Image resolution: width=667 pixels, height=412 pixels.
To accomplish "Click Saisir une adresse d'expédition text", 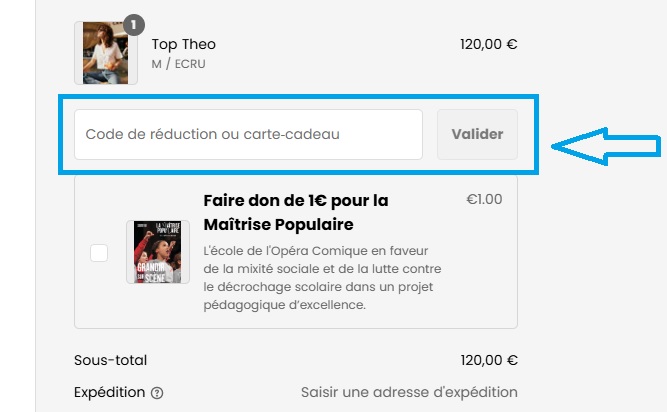I will pyautogui.click(x=409, y=392).
